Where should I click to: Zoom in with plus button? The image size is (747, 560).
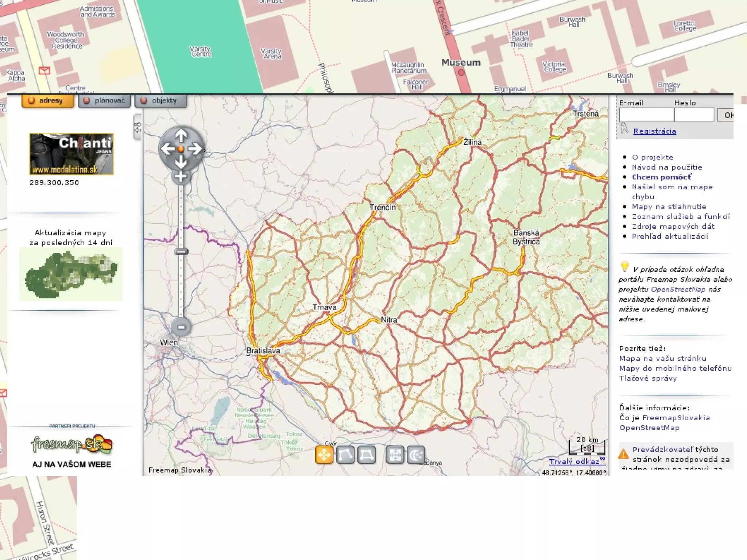[x=181, y=177]
